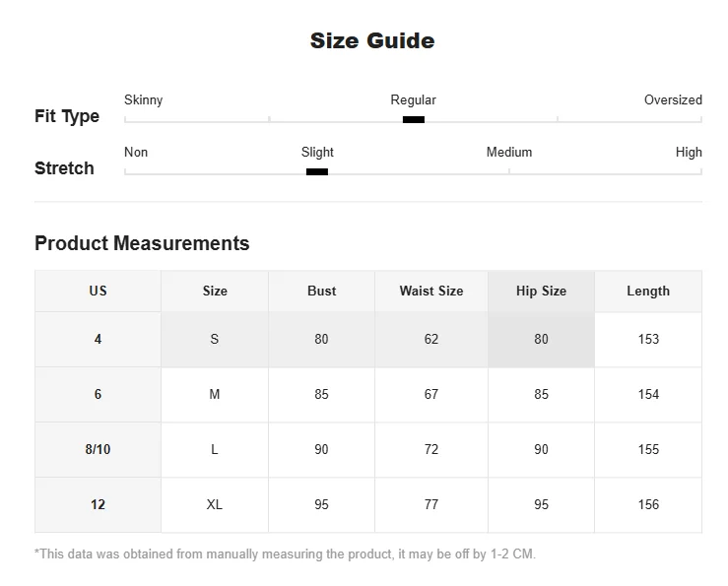Choose the High stretch label
The image size is (728, 586).
point(689,152)
